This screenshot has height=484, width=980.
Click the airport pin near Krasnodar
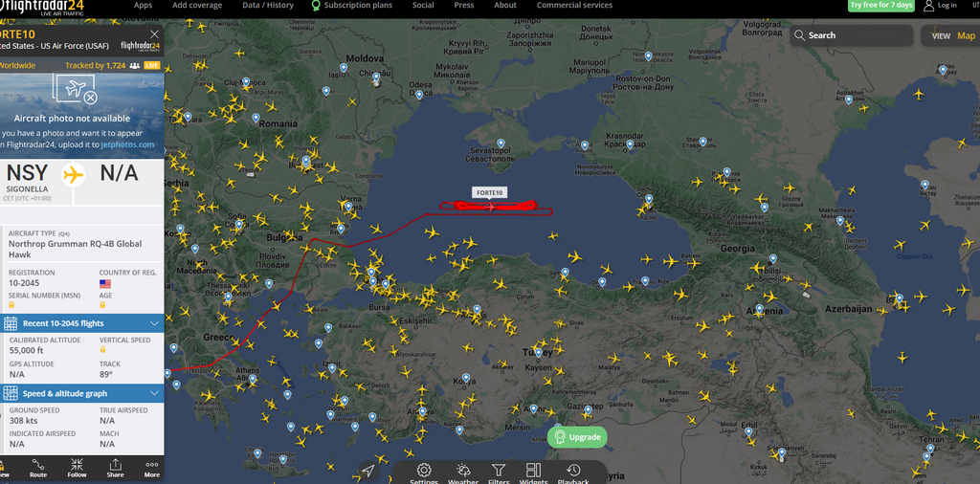630,144
